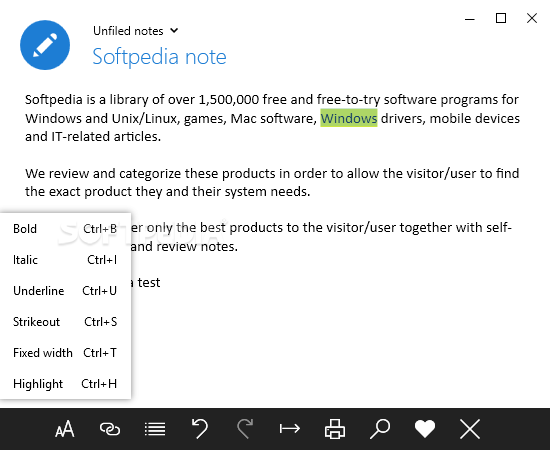This screenshot has width=550, height=450.
Task: Click the indent arrow icon
Action: coord(290,429)
